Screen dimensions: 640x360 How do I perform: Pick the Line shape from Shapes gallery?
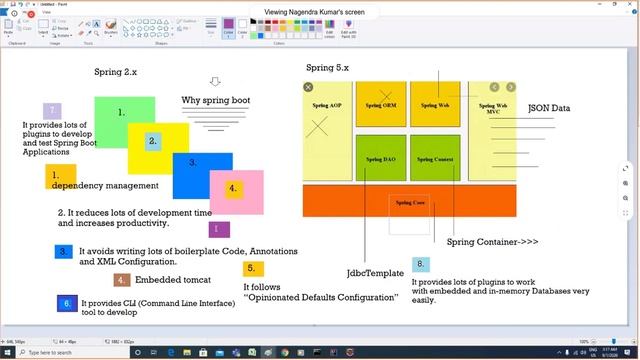(126, 22)
